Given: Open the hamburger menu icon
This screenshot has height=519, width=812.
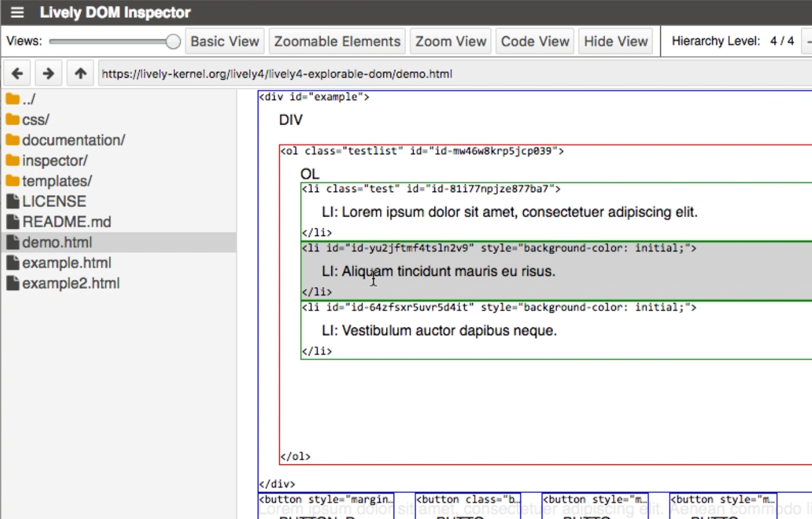Looking at the screenshot, I should pos(17,12).
